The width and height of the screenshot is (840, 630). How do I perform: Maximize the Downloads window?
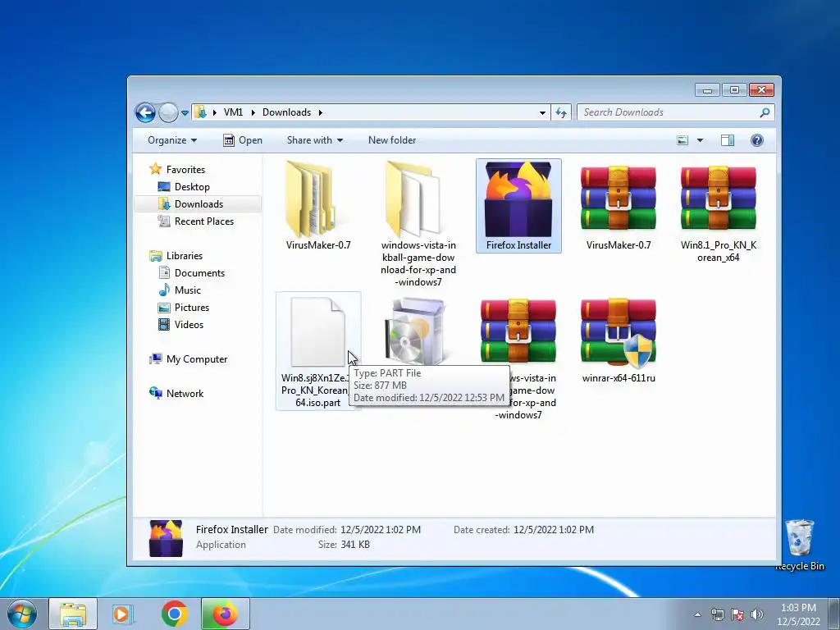click(x=734, y=90)
